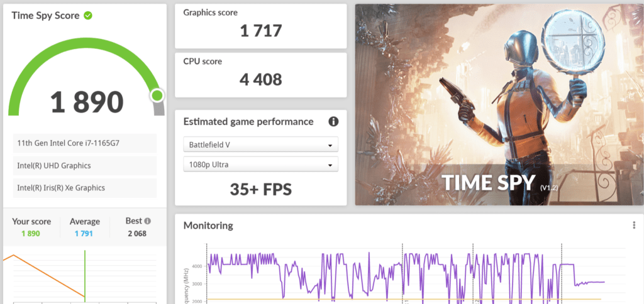This screenshot has width=644, height=304.
Task: Open the Battlefield V game dropdown
Action: coord(260,145)
